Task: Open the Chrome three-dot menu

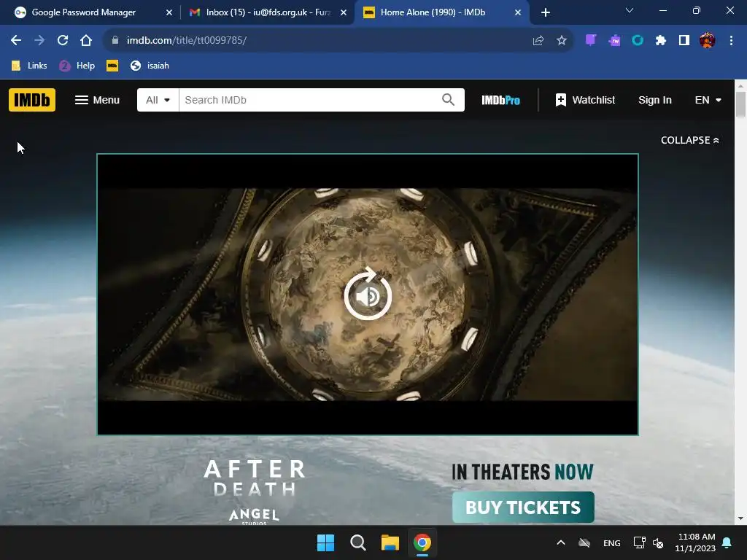Action: (x=731, y=41)
